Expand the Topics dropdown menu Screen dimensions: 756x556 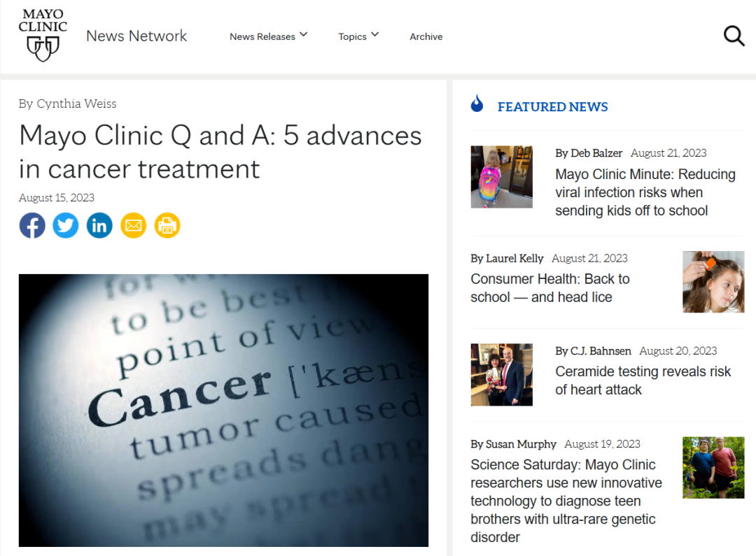358,36
